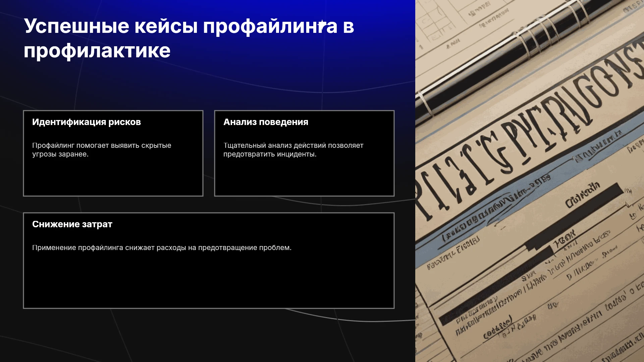
Task: Click empty area inside 'Анализ поведения' card
Action: point(304,178)
